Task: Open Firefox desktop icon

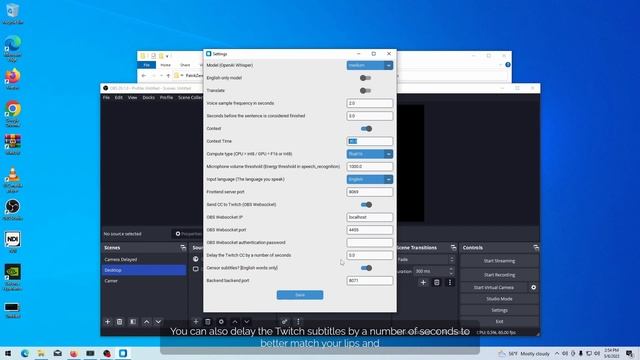Action: coord(12,79)
